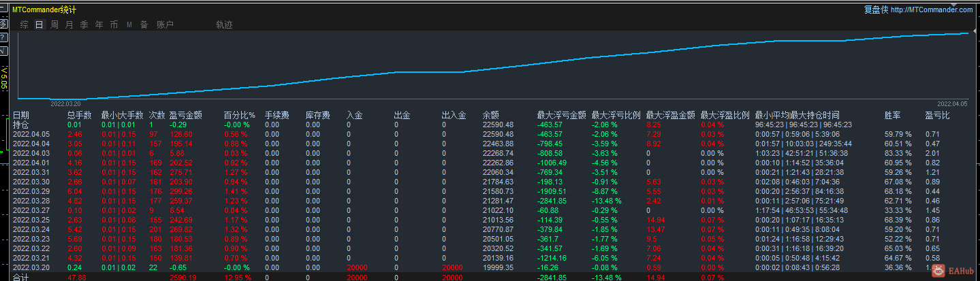Select the 2022.03.30 date row
This screenshot has width=980, height=281.
pos(31,182)
